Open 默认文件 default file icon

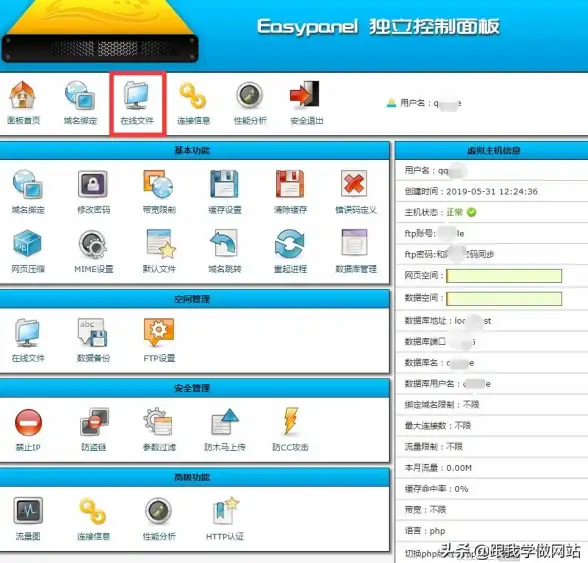(161, 244)
